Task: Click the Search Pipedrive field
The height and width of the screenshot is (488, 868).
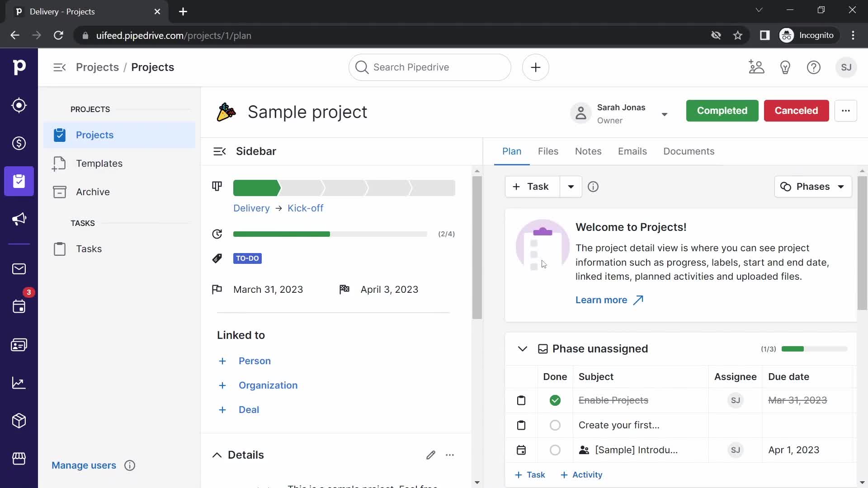Action: [x=430, y=67]
